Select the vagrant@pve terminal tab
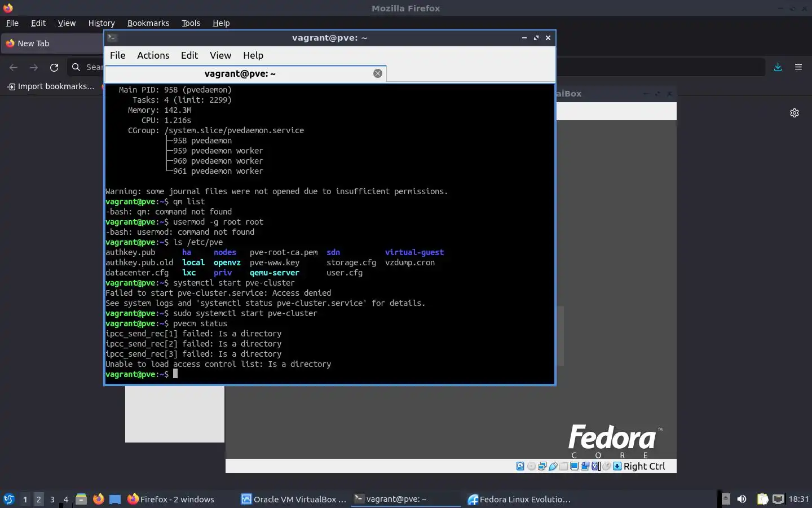 pos(240,73)
